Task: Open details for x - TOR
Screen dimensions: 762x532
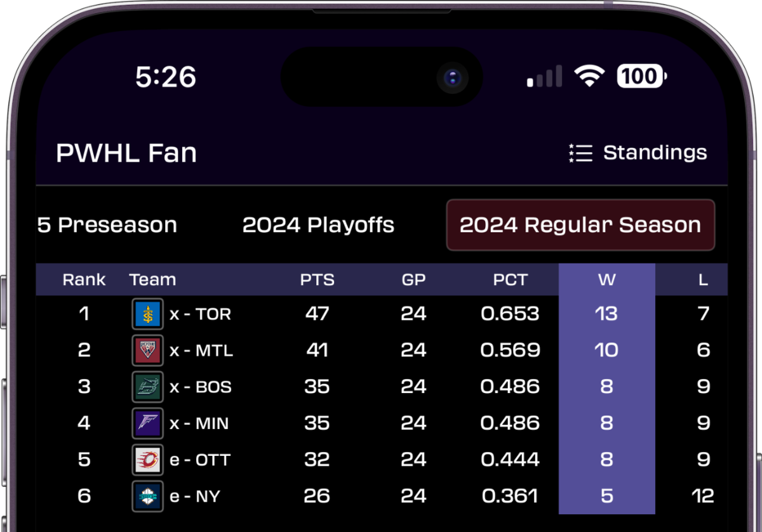Action: point(201,314)
